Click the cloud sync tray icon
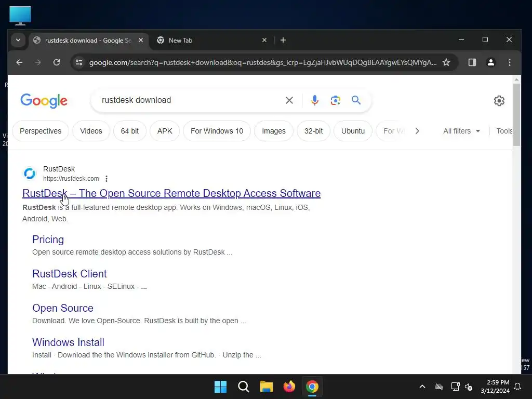Screen dimensions: 532x399 [439, 387]
